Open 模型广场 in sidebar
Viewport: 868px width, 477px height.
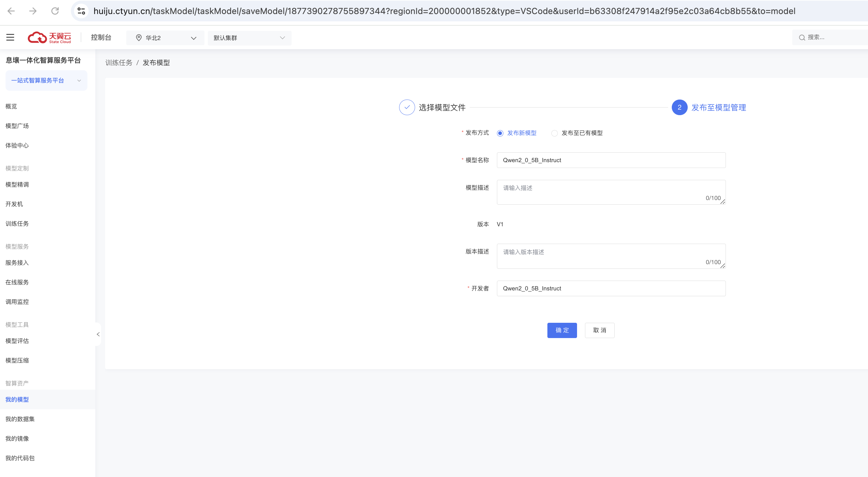(x=17, y=126)
